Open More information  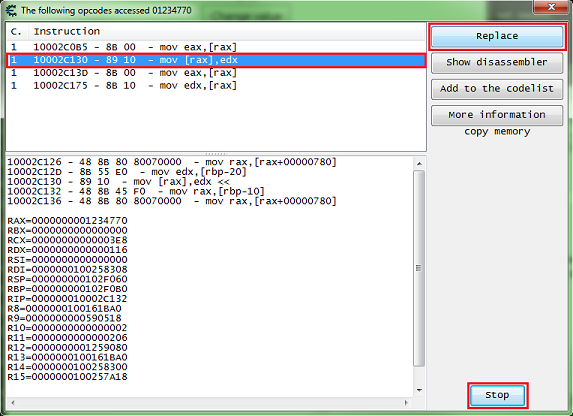pos(497,115)
